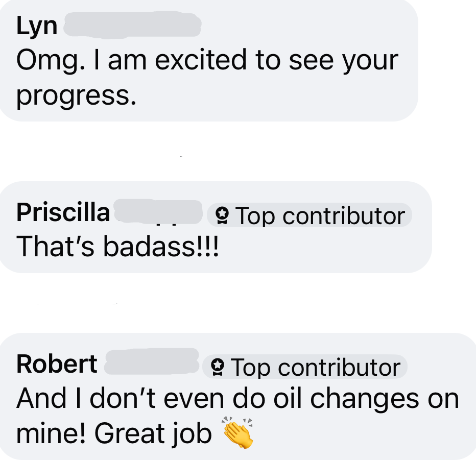Click the word "progress." in Lyn's comment
This screenshot has width=476, height=460.
point(76,96)
